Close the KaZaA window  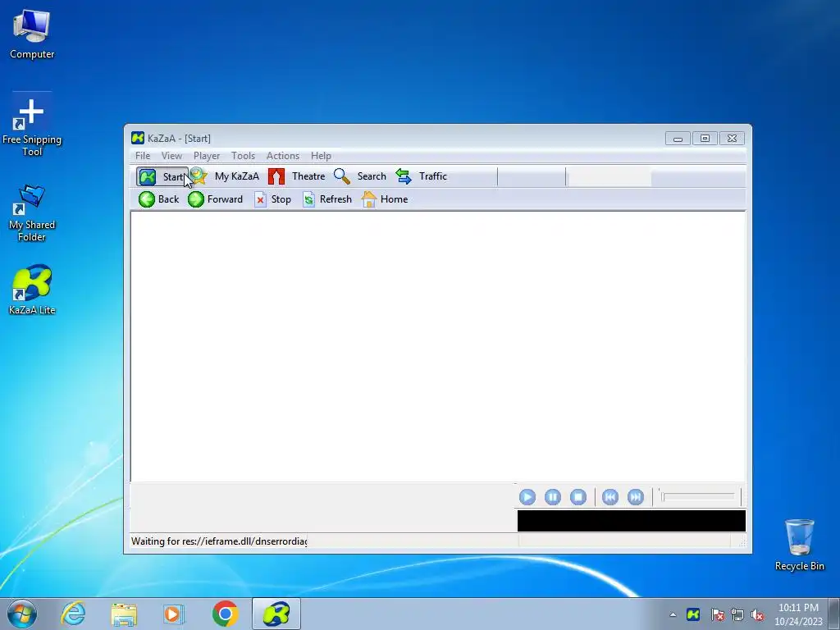(732, 139)
